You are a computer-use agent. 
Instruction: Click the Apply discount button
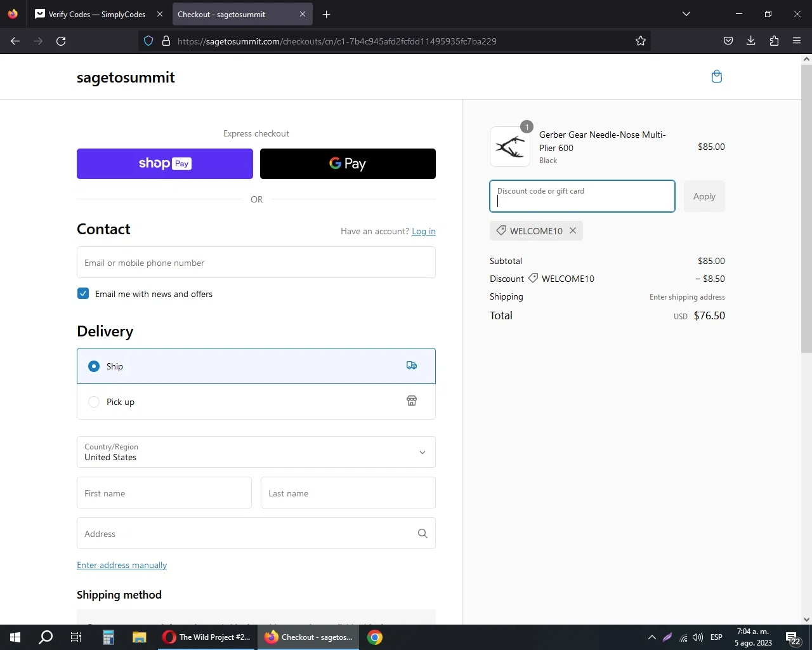click(x=704, y=196)
